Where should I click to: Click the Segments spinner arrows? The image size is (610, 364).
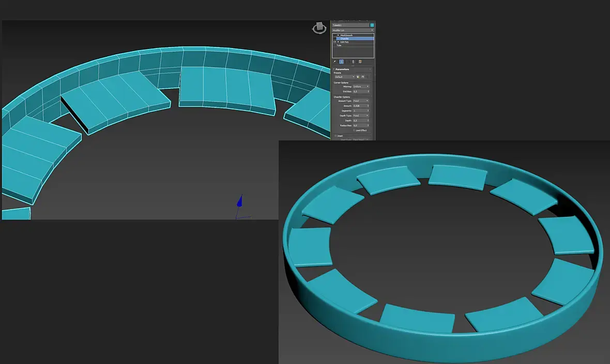point(368,110)
